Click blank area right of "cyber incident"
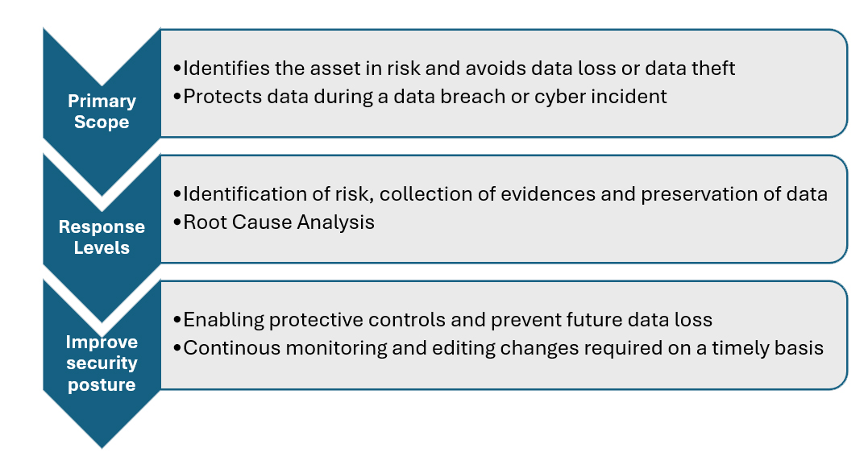This screenshot has width=868, height=465. (750, 98)
